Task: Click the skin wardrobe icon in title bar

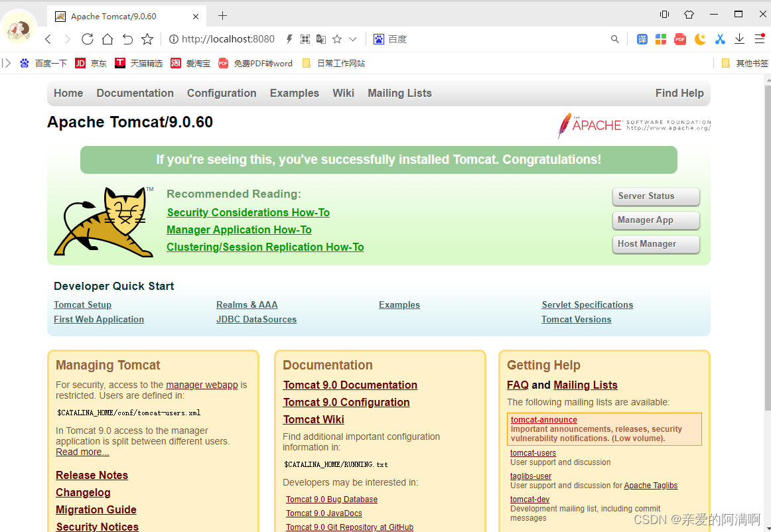Action: click(x=689, y=14)
